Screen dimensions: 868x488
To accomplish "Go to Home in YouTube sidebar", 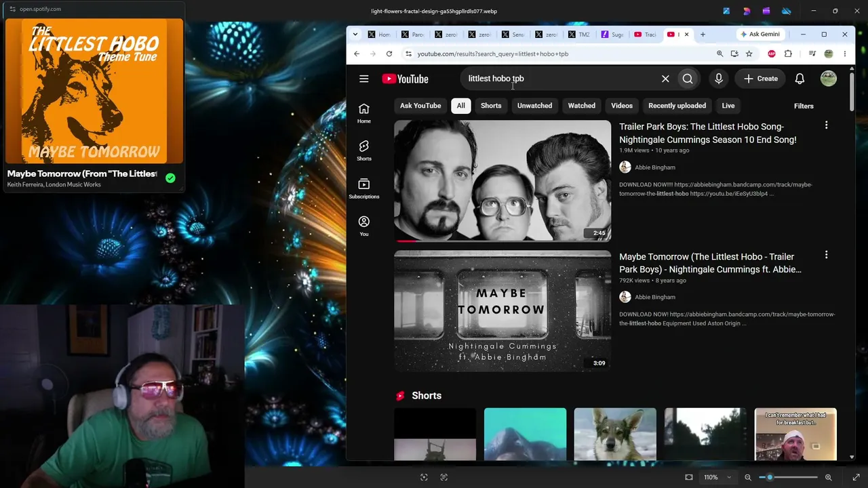I will (x=364, y=113).
